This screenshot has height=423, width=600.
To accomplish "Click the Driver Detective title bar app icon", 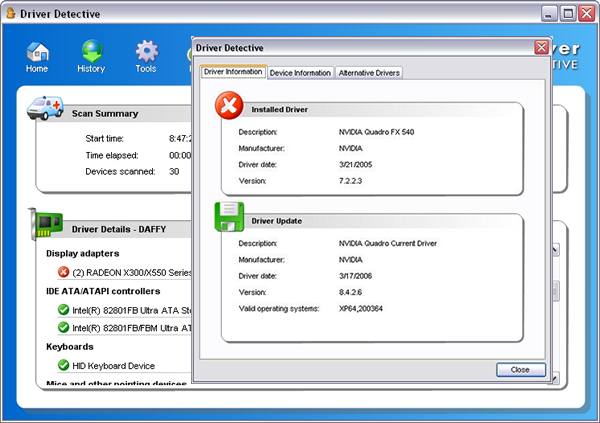I will [x=11, y=13].
